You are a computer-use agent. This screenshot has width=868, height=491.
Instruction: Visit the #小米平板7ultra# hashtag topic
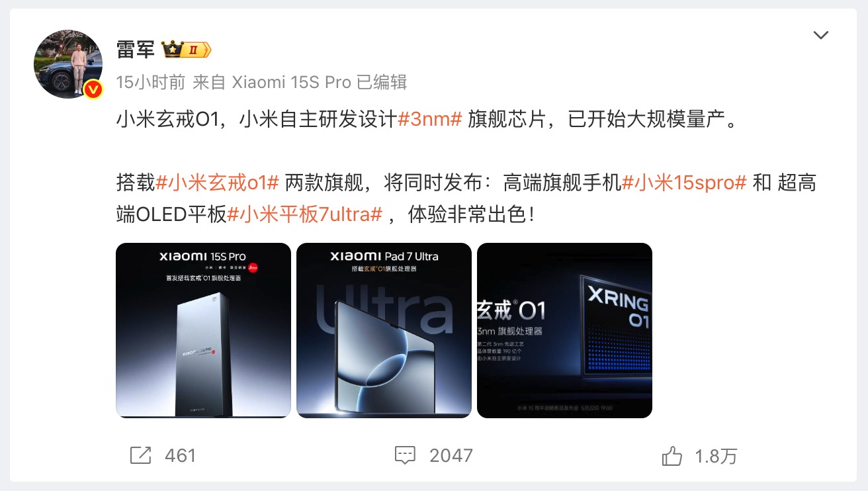[305, 214]
